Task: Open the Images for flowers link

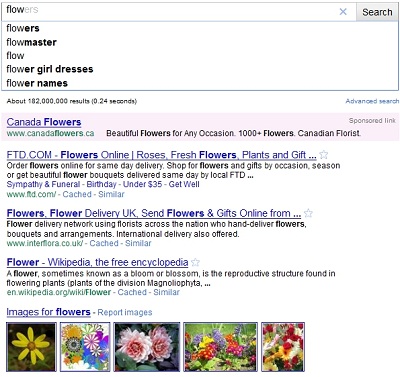Action: coord(48,312)
